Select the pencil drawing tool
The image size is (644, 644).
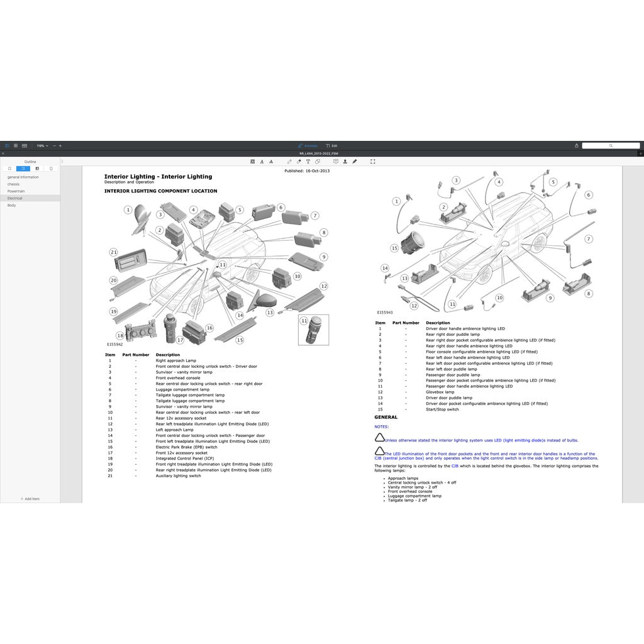(289, 162)
